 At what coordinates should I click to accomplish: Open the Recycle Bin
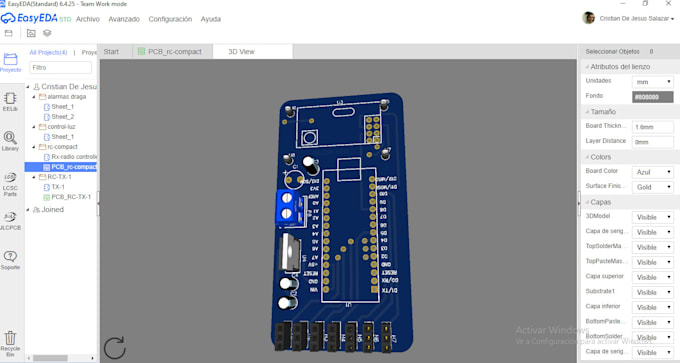(10, 344)
